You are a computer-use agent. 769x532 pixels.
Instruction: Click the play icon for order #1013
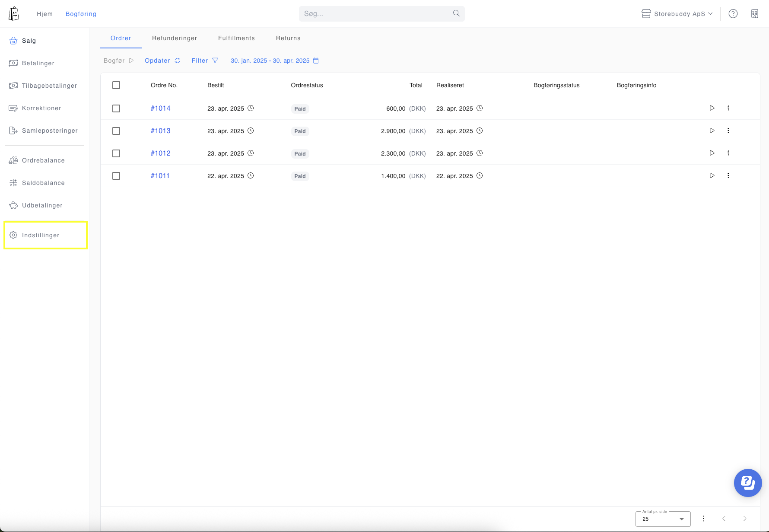click(712, 131)
